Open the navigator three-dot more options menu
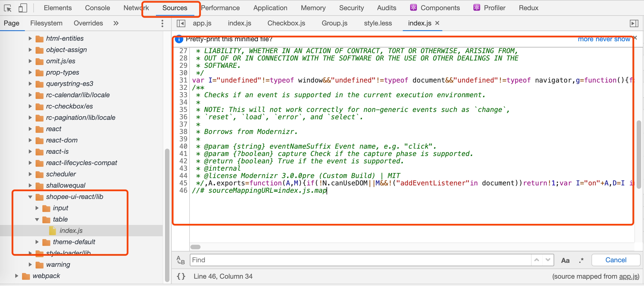 tap(162, 23)
